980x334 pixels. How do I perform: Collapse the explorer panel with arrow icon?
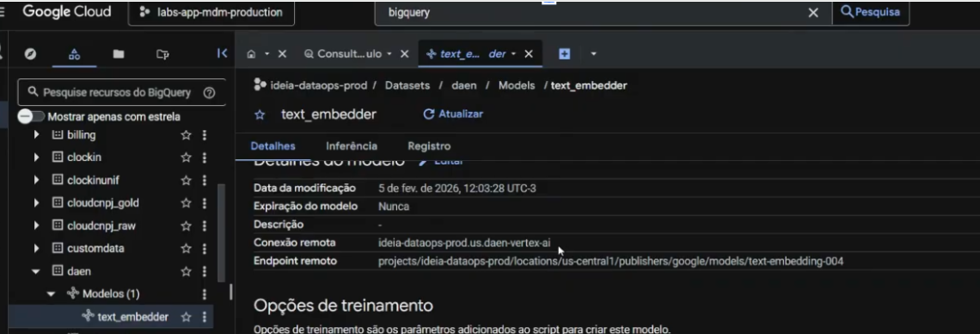[x=222, y=53]
